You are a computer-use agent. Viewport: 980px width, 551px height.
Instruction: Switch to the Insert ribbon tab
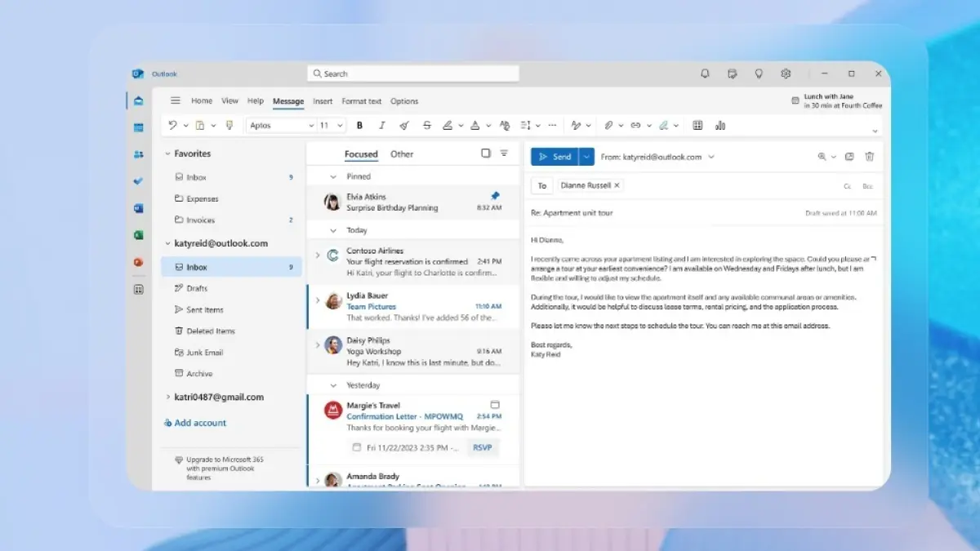[323, 101]
